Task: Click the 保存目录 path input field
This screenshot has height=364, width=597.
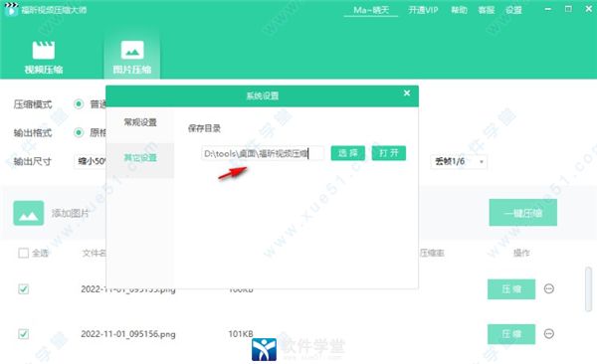Action: click(263, 153)
